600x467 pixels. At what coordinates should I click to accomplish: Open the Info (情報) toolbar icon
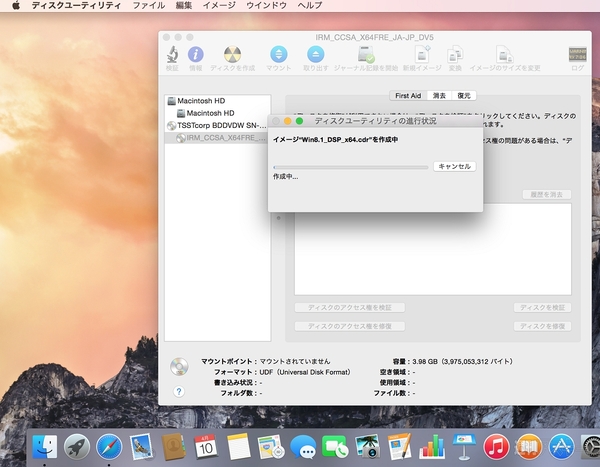click(x=196, y=55)
